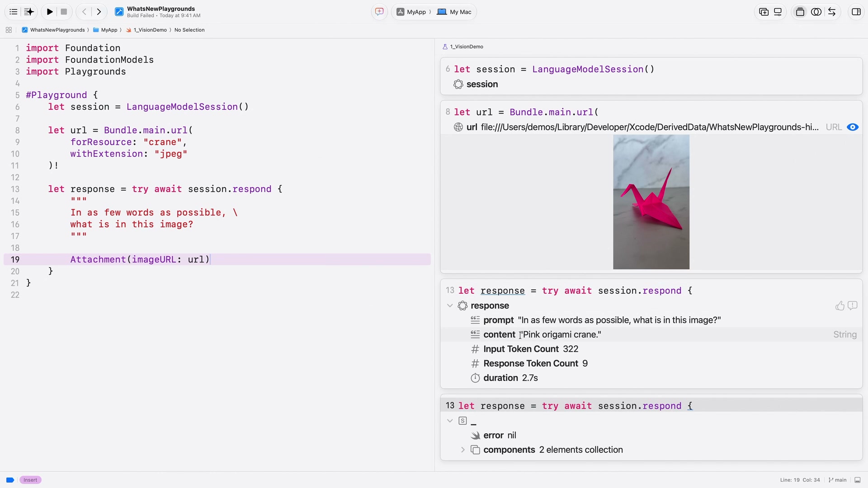The width and height of the screenshot is (868, 488).
Task: Click the display icon in the top-right toolbar
Action: tap(778, 12)
